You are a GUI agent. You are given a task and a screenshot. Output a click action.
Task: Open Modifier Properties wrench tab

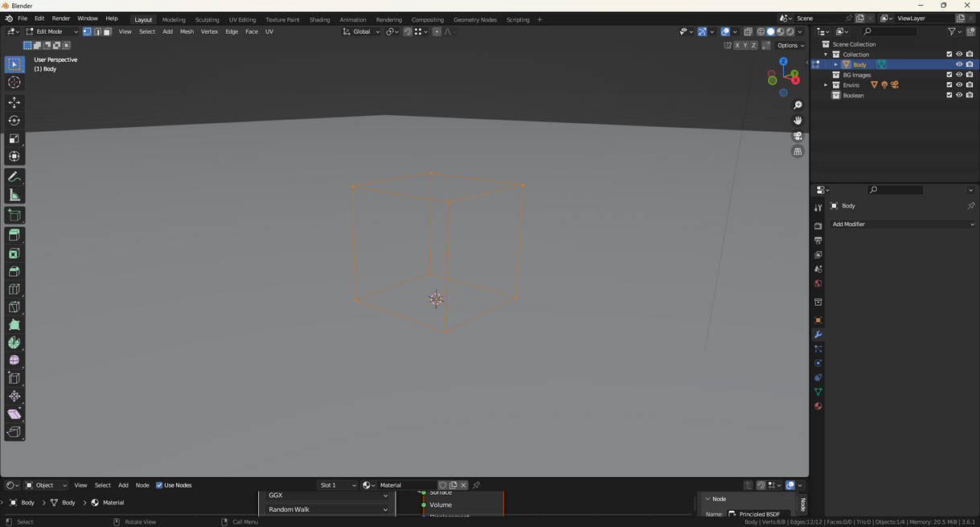click(x=818, y=335)
